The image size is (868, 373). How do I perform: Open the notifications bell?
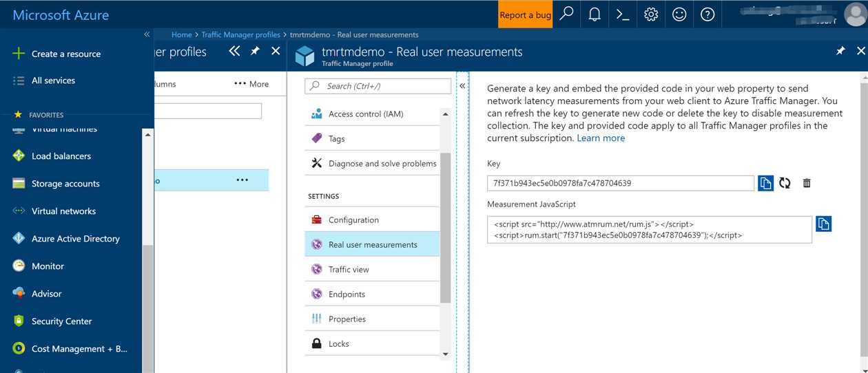click(595, 14)
